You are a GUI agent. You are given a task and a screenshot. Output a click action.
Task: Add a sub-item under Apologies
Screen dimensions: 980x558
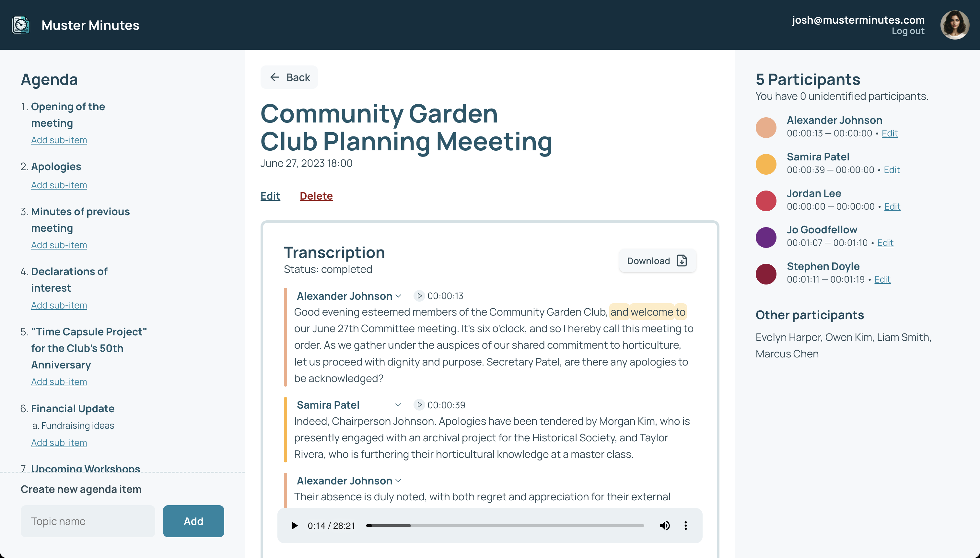(x=59, y=185)
